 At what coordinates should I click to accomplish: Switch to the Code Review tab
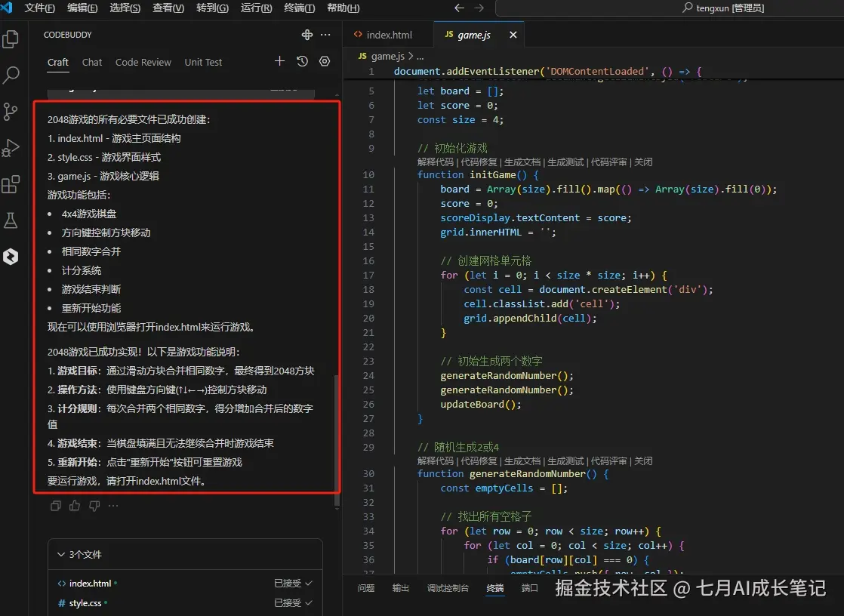[143, 62]
